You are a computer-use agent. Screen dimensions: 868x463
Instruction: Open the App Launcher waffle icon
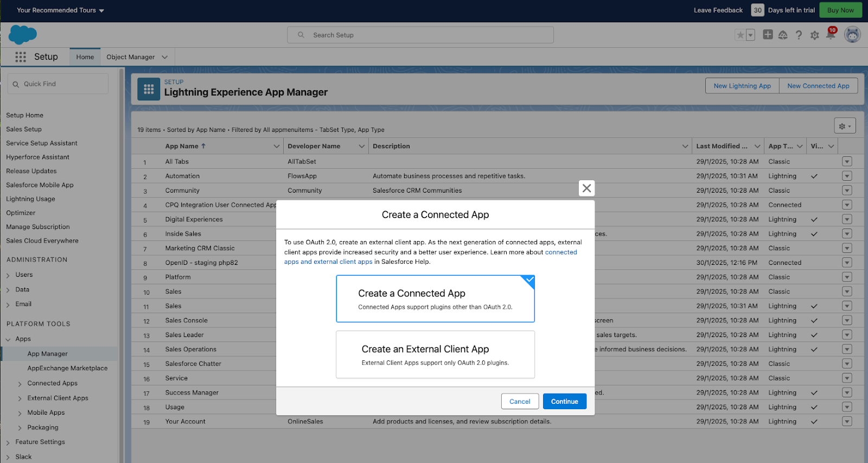(x=21, y=57)
